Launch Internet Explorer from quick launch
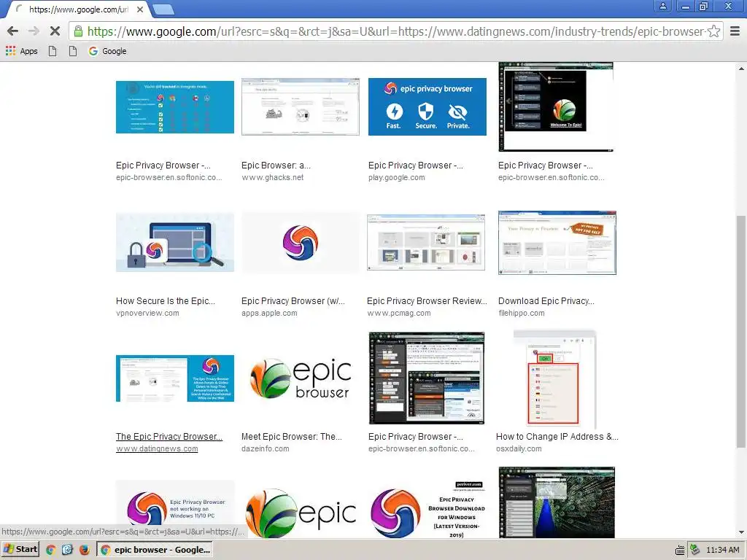Viewport: 747px width, 560px height. (67, 550)
